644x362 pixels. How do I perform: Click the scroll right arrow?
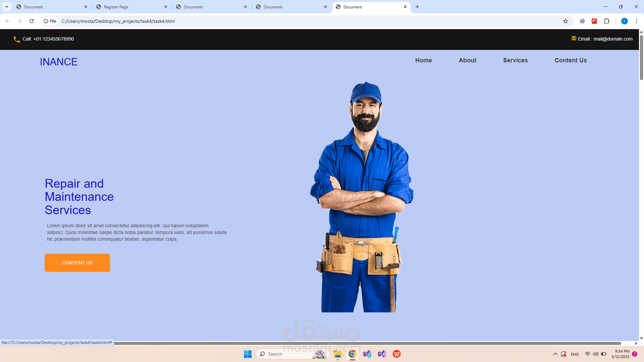pos(636,343)
